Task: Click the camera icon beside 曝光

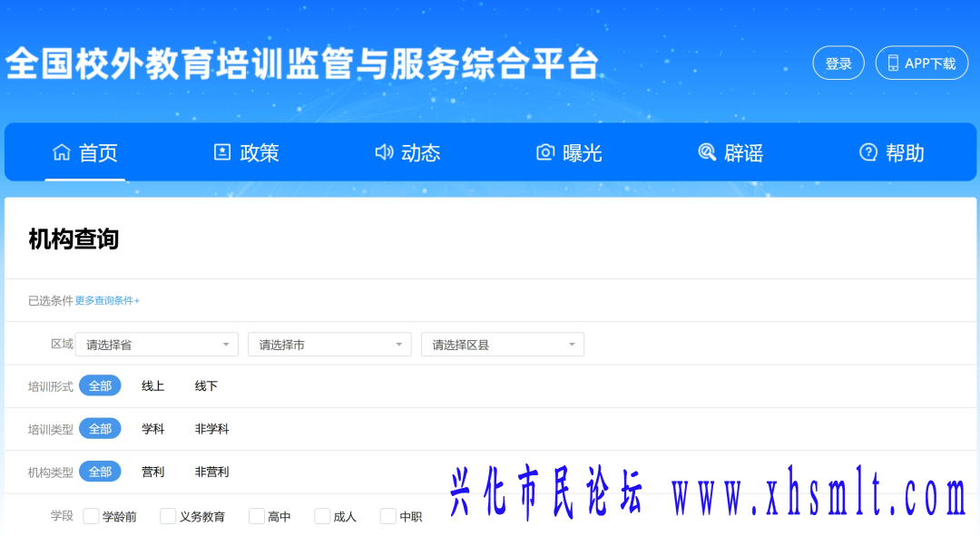Action: [x=545, y=151]
